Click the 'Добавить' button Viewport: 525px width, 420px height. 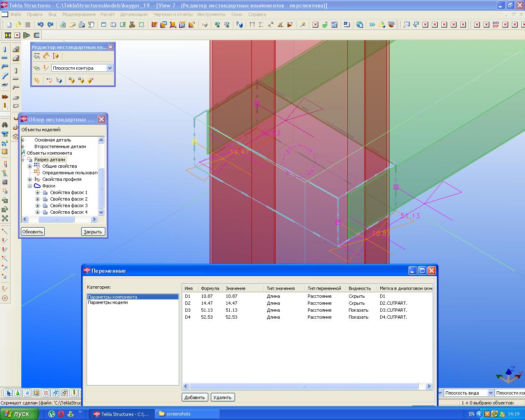pos(194,397)
